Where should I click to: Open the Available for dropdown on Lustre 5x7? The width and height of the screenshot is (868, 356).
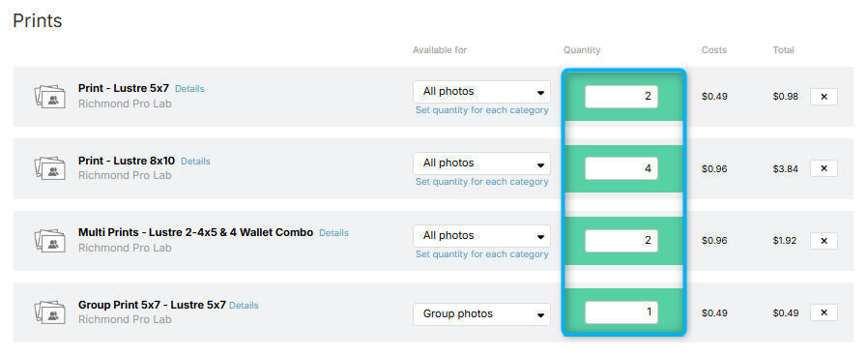pos(481,91)
